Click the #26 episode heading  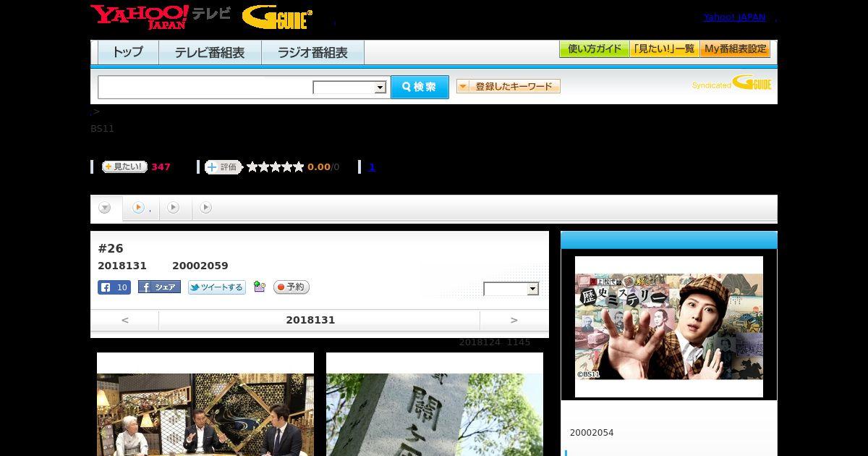[x=111, y=248]
